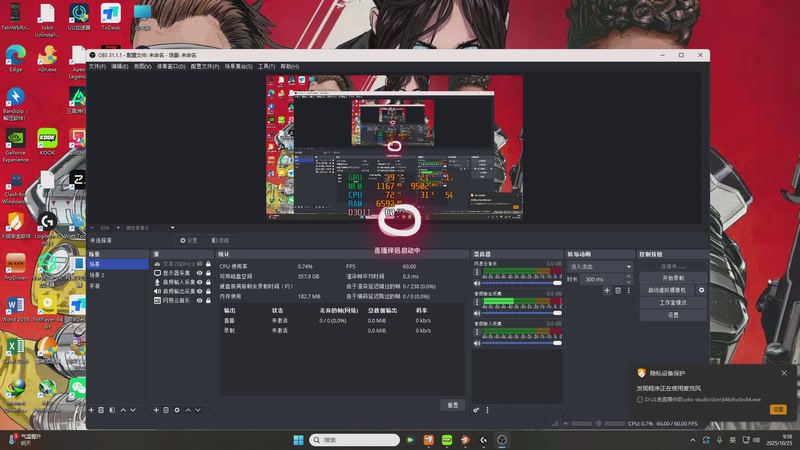Screen dimensions: 800x450
Task: Mute the 音频输出采集 speaker icon in the mixer
Action: click(x=477, y=313)
